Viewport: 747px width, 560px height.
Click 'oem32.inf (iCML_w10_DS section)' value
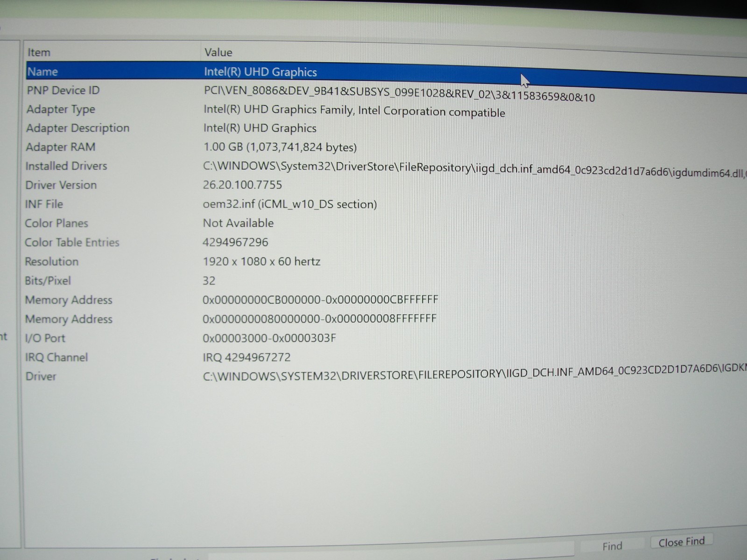(289, 204)
